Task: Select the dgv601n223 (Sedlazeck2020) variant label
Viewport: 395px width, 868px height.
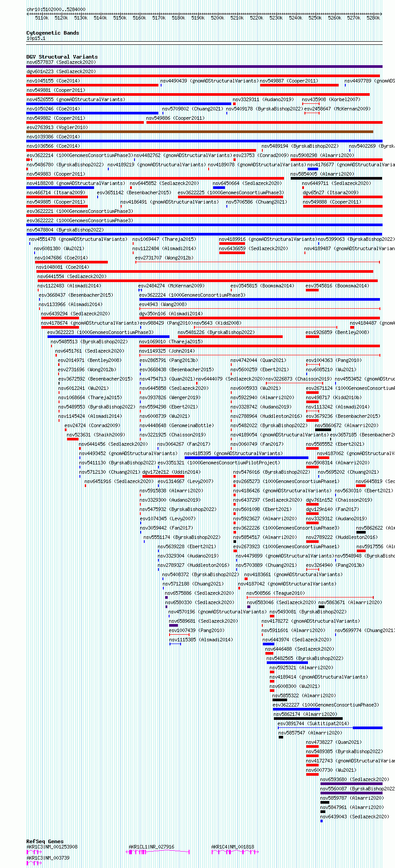Action: [61, 71]
